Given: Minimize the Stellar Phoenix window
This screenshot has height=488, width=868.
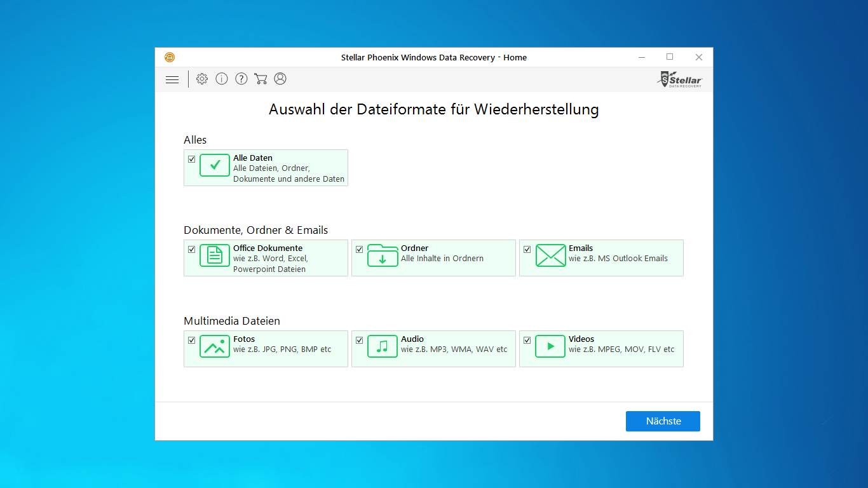Looking at the screenshot, I should click(x=641, y=57).
